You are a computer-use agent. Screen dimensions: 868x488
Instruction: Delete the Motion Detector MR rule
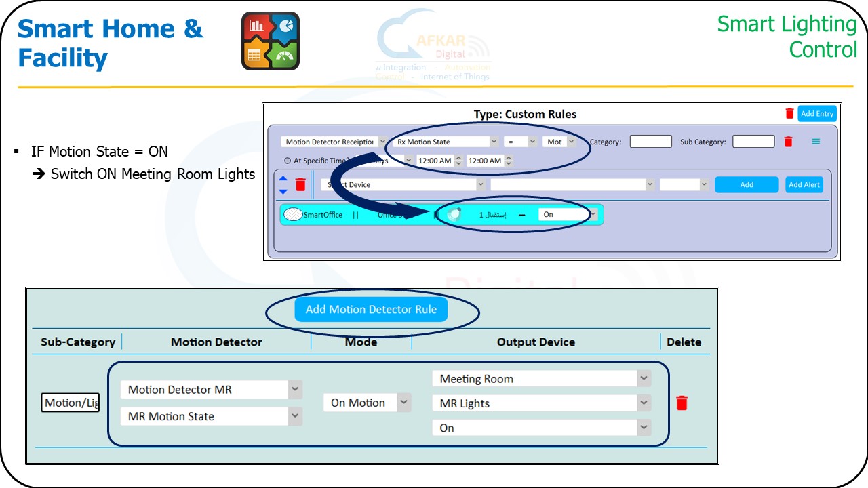(682, 403)
